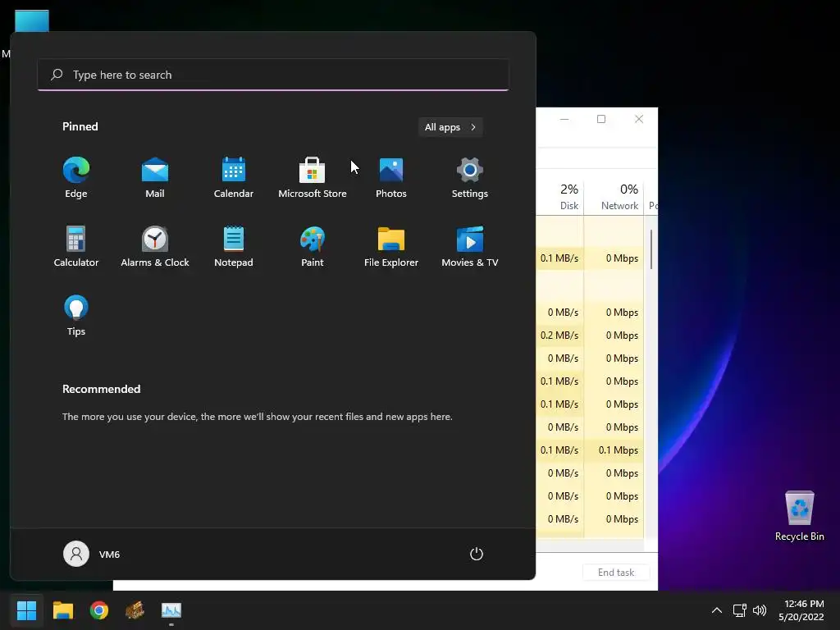Open File Explorer pinned tile
840x630 pixels.
pyautogui.click(x=391, y=246)
